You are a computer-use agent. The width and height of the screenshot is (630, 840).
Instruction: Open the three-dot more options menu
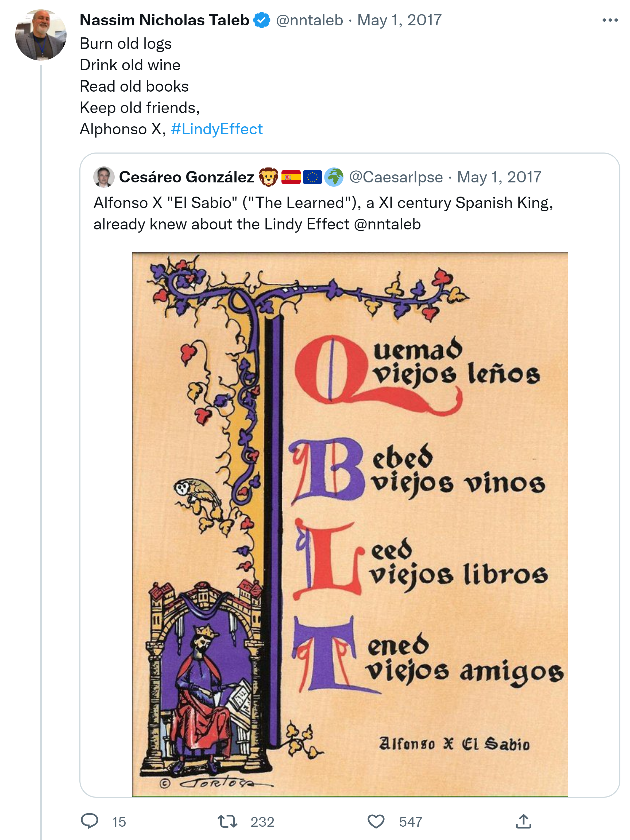coord(609,20)
